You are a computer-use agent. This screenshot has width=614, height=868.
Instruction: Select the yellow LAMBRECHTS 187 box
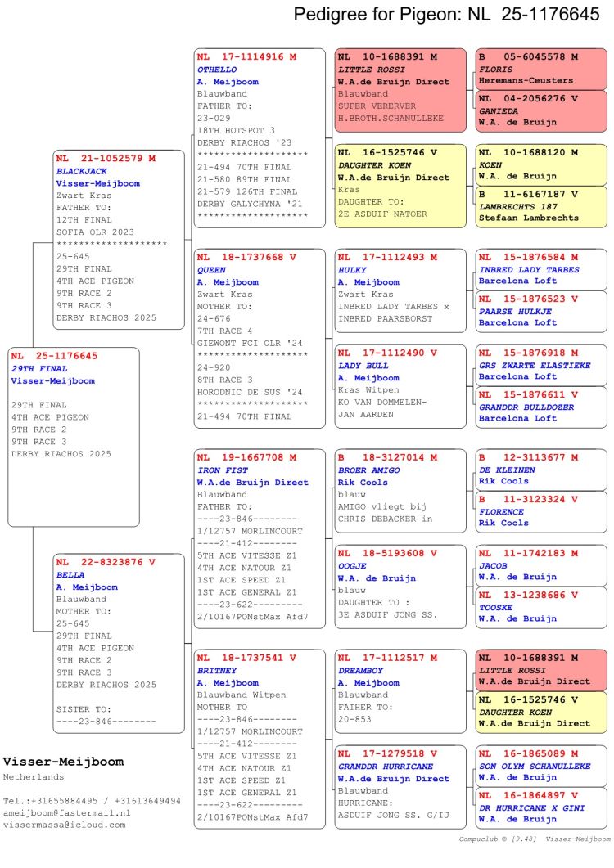click(541, 206)
